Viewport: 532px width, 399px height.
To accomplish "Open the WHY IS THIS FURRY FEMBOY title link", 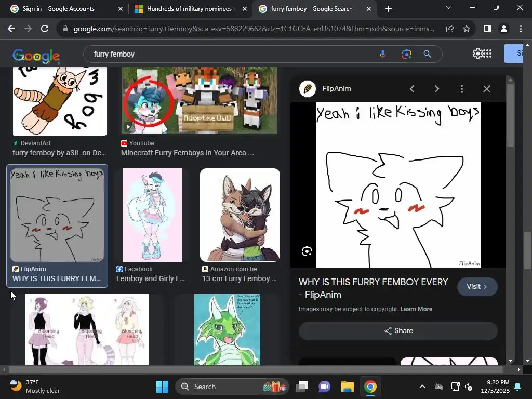I will tap(373, 288).
